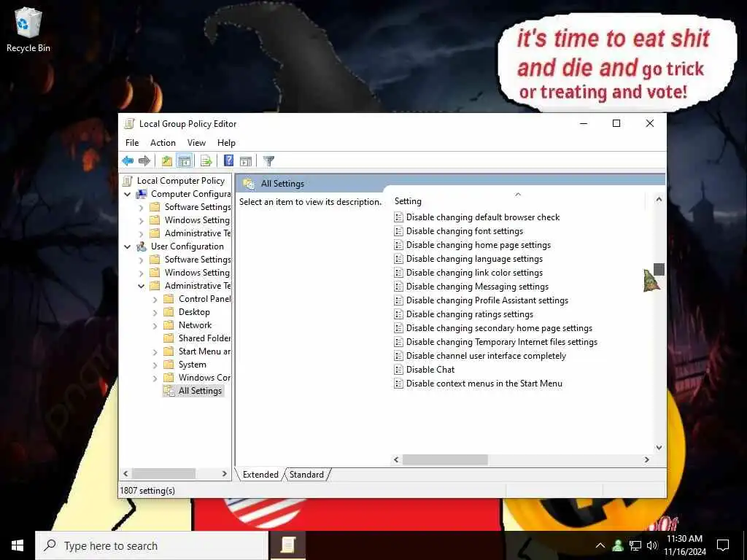
Task: Select Disable changing Profile Assistant settings
Action: [487, 300]
